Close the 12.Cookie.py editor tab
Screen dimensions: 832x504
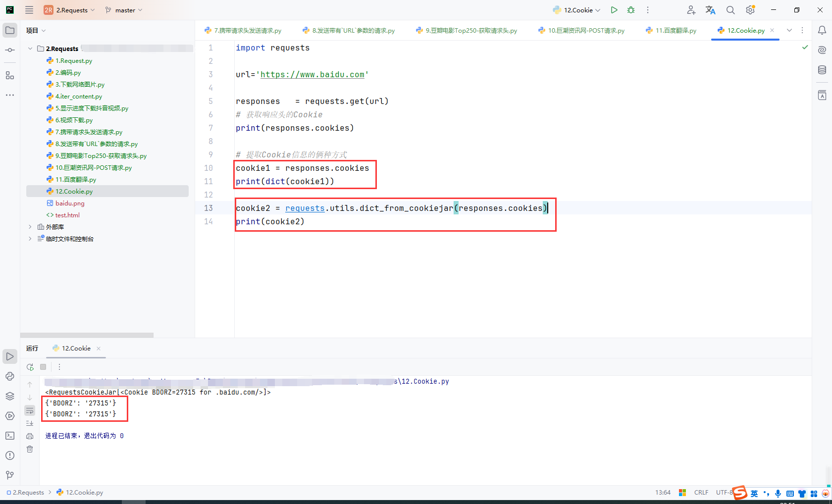click(x=772, y=30)
